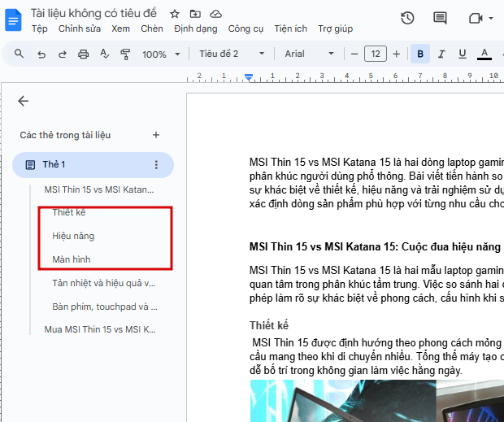Open the Arial font dropdown
The width and height of the screenshot is (504, 422).
[x=309, y=54]
